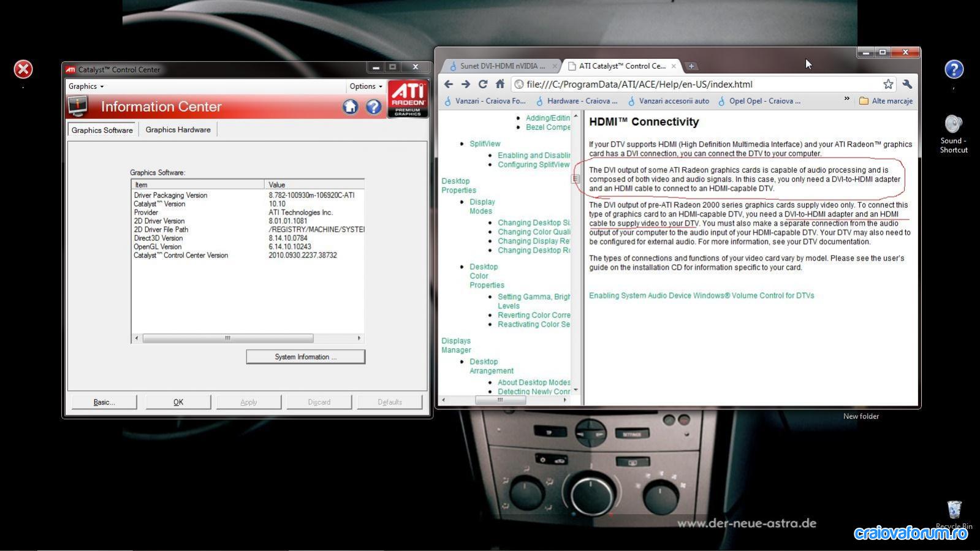Open browser wrench settings menu
This screenshot has height=551, width=980.
tap(907, 85)
